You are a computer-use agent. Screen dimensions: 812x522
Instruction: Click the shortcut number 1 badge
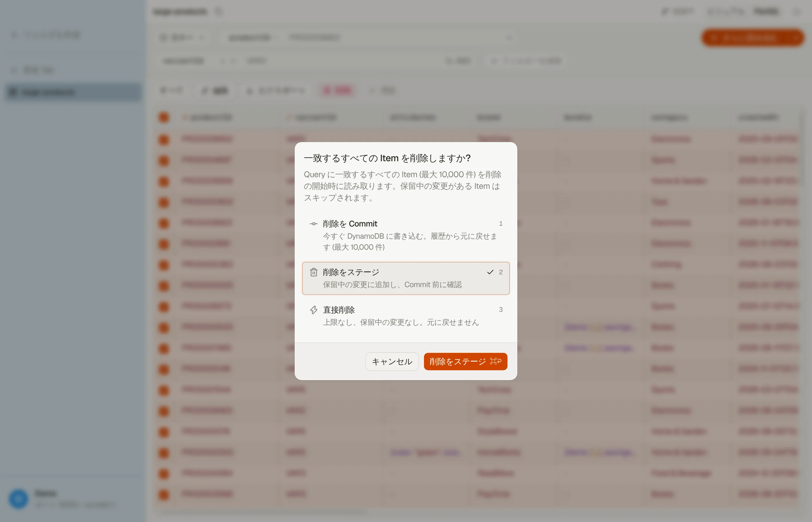pos(501,223)
